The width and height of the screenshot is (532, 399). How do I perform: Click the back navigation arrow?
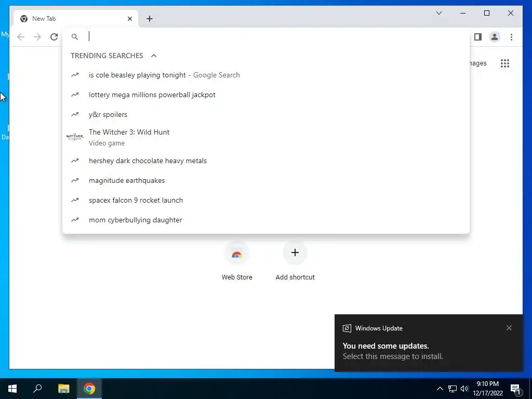[x=21, y=37]
